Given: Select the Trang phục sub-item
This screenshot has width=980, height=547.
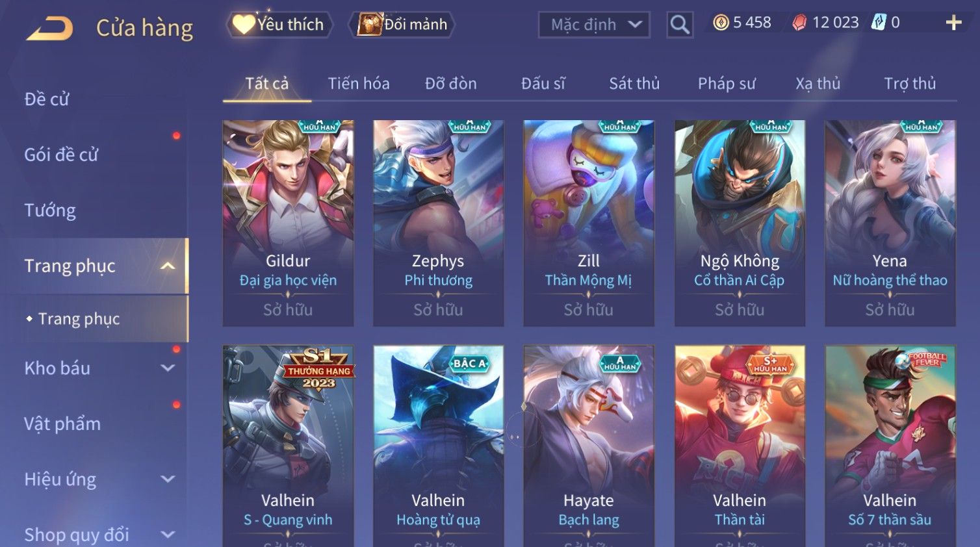Looking at the screenshot, I should click(79, 319).
